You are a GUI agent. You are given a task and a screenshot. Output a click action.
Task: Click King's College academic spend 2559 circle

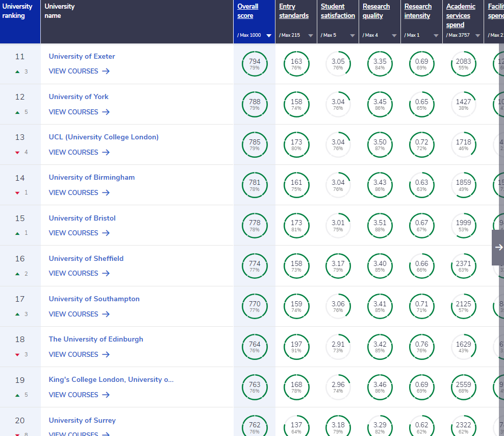click(x=464, y=387)
